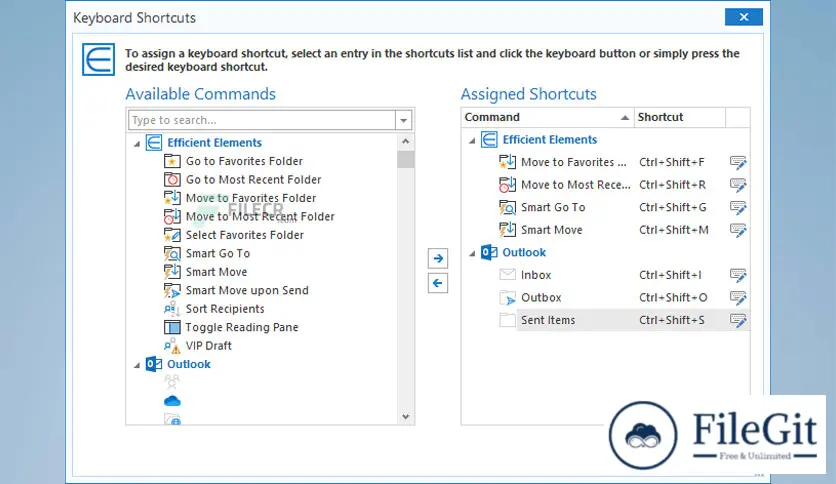Close the Keyboard Shortcuts dialog

pos(744,17)
